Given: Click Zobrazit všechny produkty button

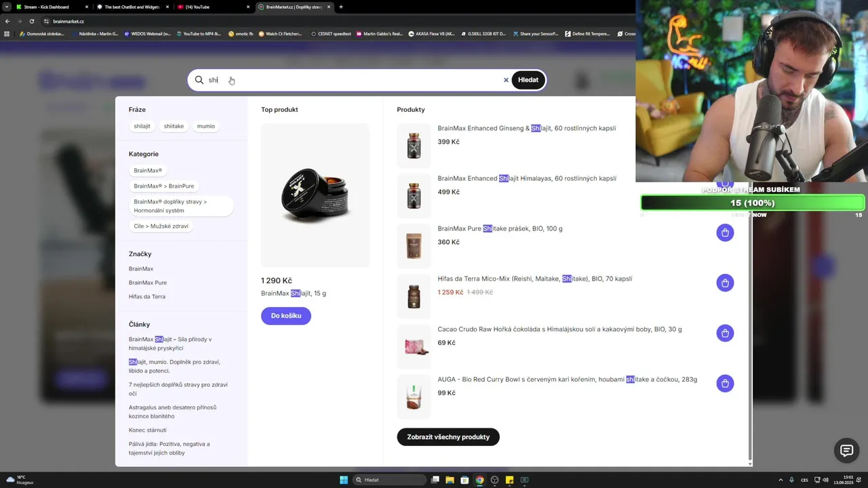Looking at the screenshot, I should coord(448,437).
